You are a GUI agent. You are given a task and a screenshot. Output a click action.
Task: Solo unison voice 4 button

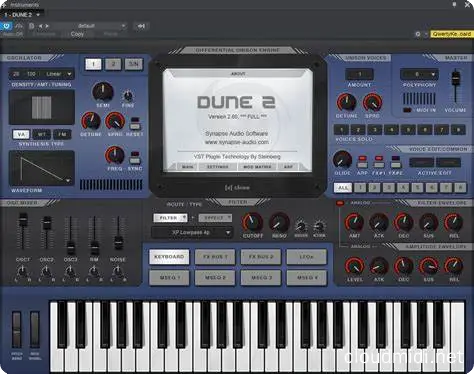(x=391, y=130)
